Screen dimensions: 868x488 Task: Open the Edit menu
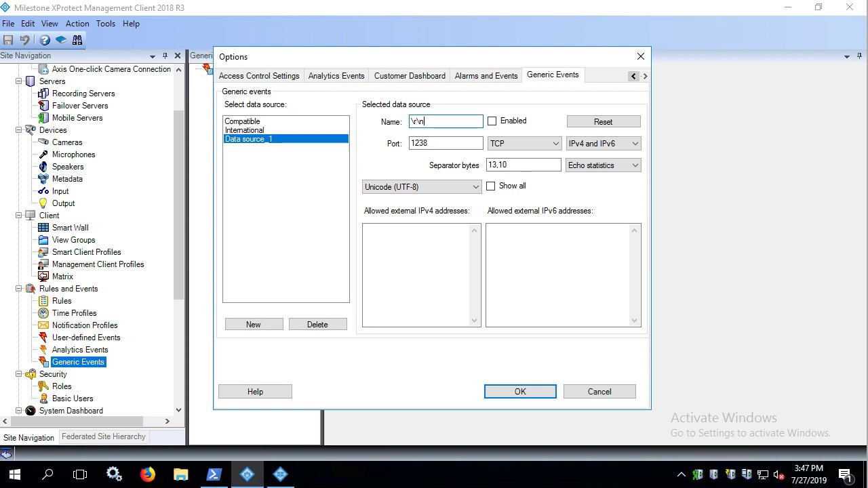28,24
